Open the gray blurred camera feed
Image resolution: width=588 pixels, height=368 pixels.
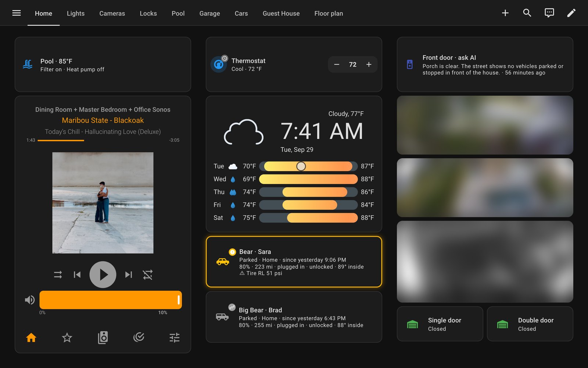click(485, 262)
